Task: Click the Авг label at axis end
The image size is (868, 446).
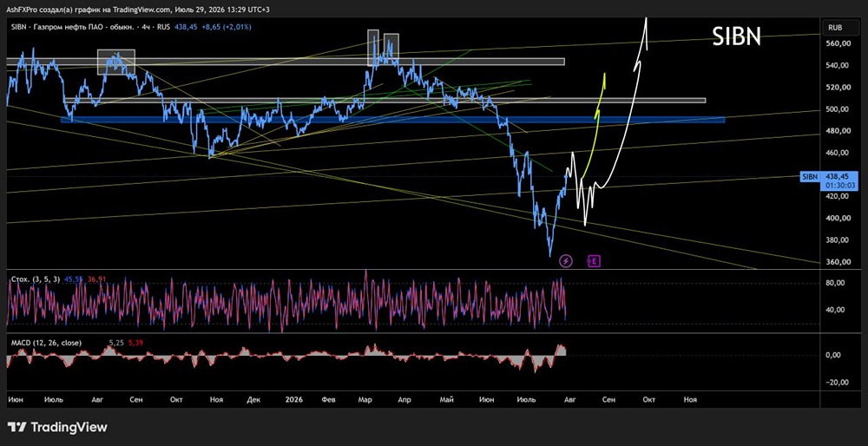Action: (569, 399)
